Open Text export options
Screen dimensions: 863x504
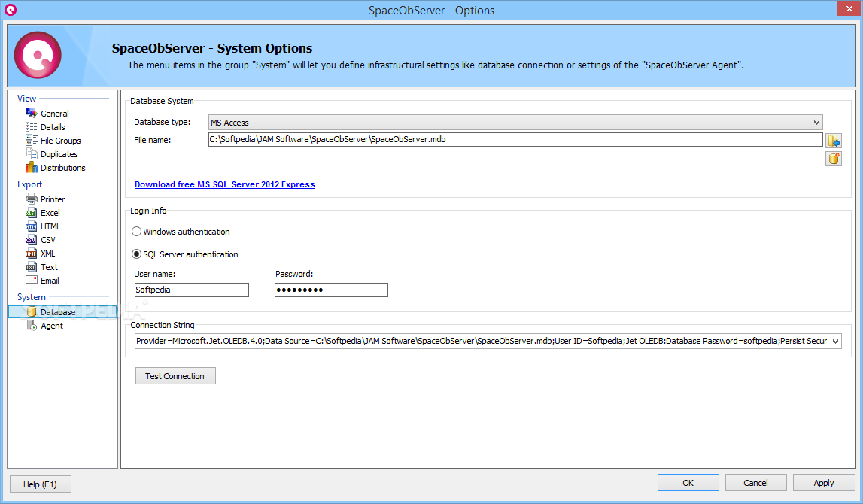coord(49,267)
